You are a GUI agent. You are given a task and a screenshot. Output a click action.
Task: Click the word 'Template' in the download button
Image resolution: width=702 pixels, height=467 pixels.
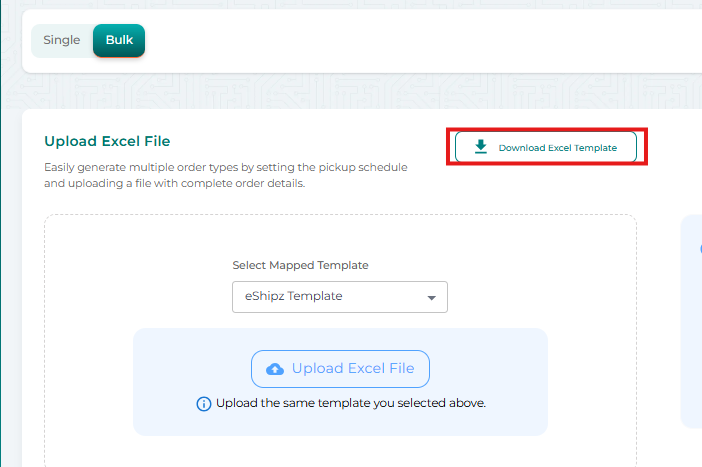point(596,148)
